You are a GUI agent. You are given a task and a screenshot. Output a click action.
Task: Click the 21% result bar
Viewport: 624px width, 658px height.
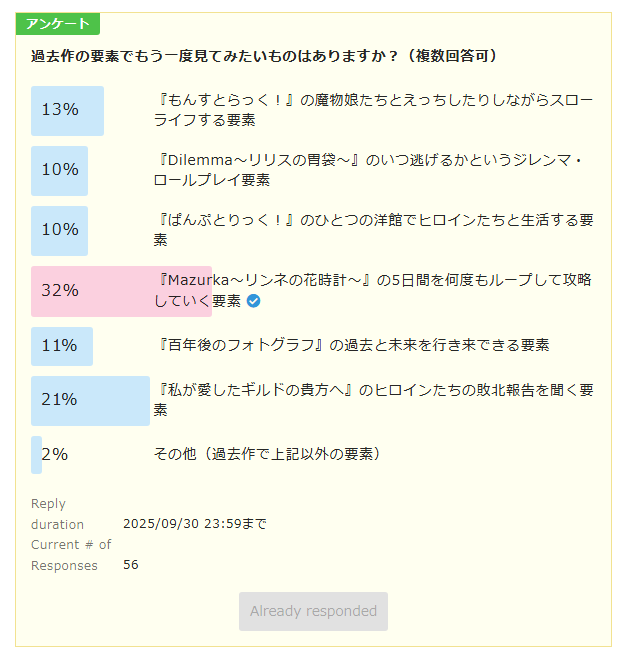click(x=90, y=400)
